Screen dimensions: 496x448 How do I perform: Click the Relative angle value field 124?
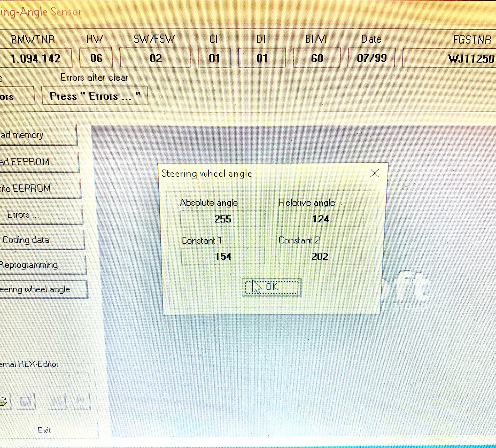[x=321, y=219]
